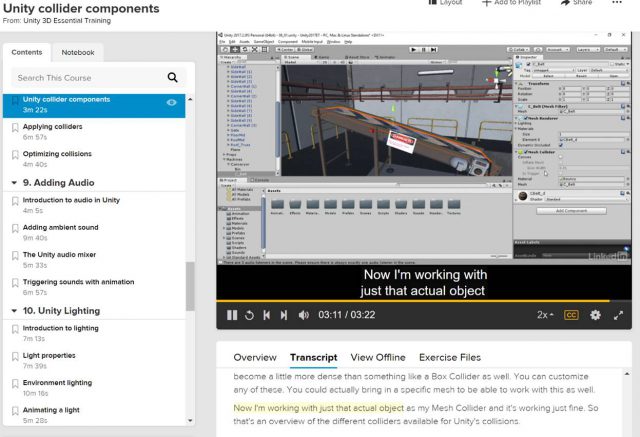
Task: Click the course search magnifier icon
Action: point(173,77)
